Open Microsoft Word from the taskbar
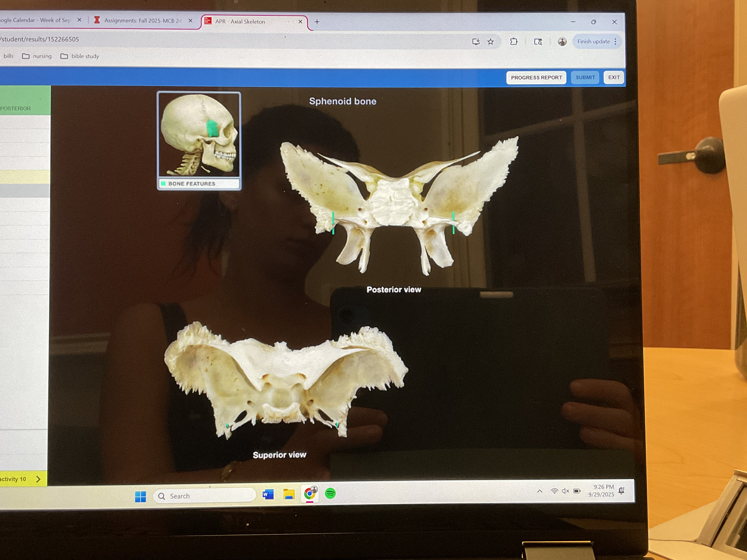 (268, 494)
